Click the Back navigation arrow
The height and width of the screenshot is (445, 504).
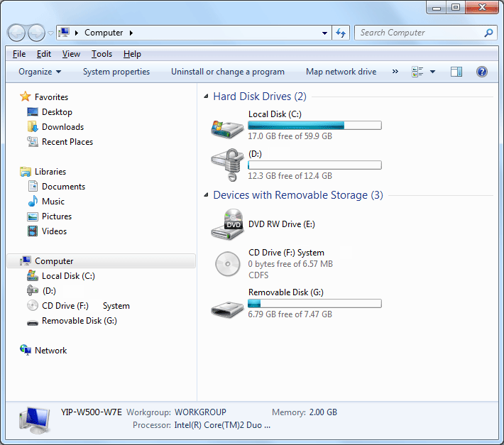[x=16, y=33]
